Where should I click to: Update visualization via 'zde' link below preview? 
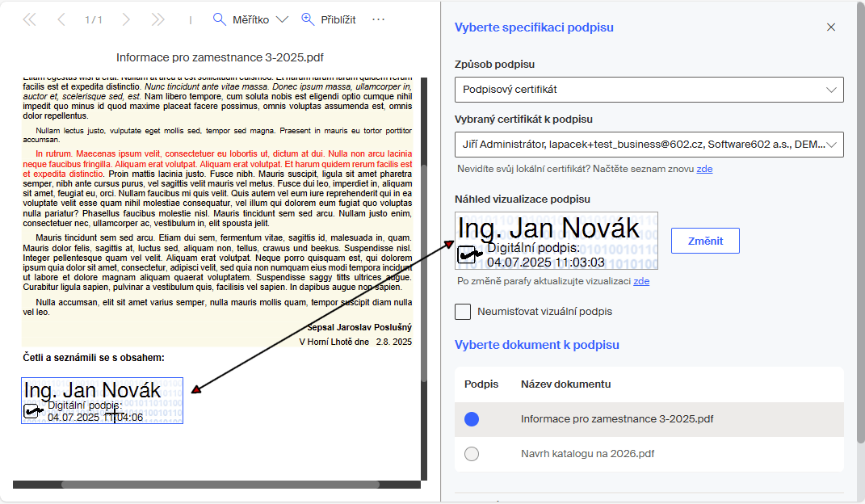(641, 281)
